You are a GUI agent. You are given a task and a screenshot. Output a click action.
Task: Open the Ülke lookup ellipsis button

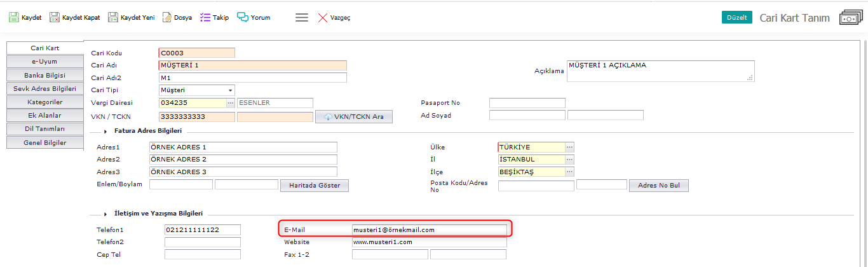(569, 147)
